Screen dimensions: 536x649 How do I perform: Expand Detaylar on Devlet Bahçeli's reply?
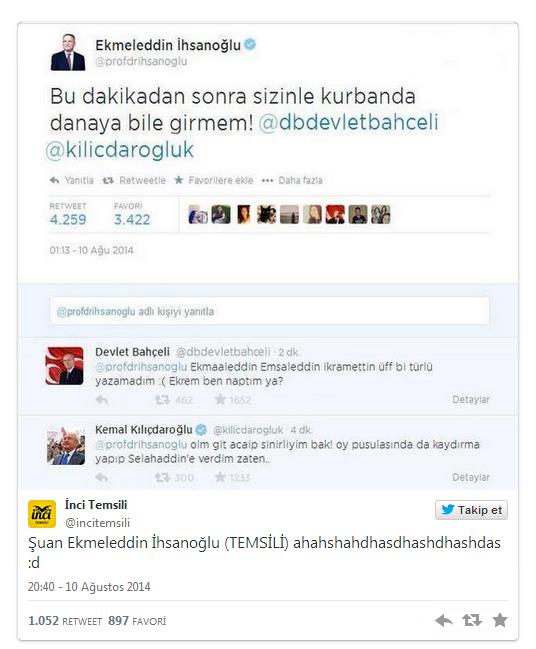(x=471, y=400)
